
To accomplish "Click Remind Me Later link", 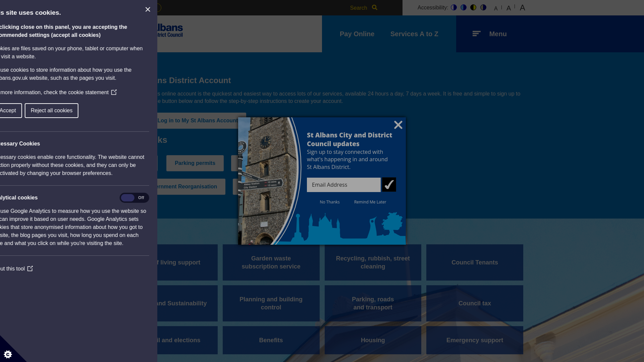I will point(370,202).
